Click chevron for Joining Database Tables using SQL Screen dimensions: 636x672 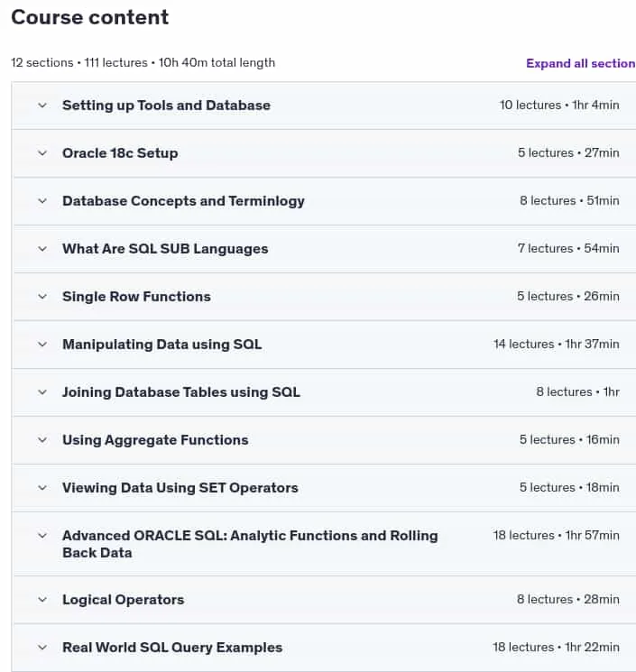[x=42, y=392]
